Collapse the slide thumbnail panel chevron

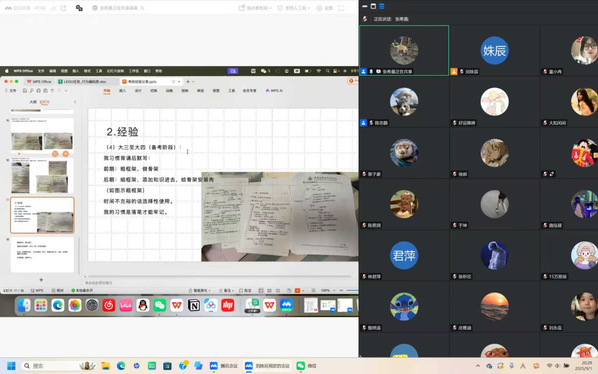click(x=75, y=102)
